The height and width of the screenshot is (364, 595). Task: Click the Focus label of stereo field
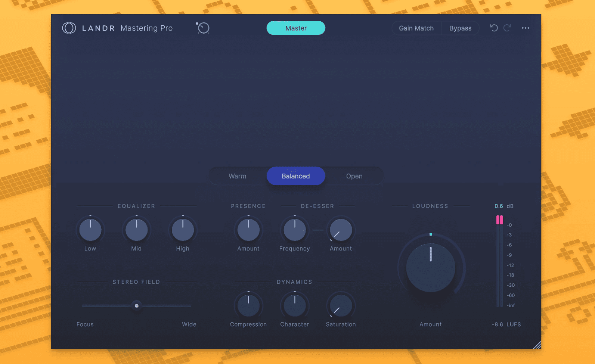click(85, 324)
